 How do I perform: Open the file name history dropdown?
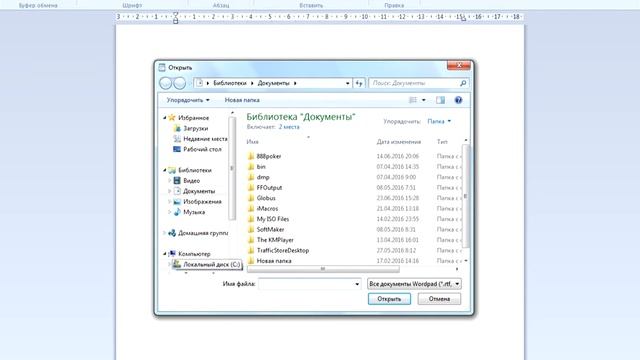coord(357,284)
